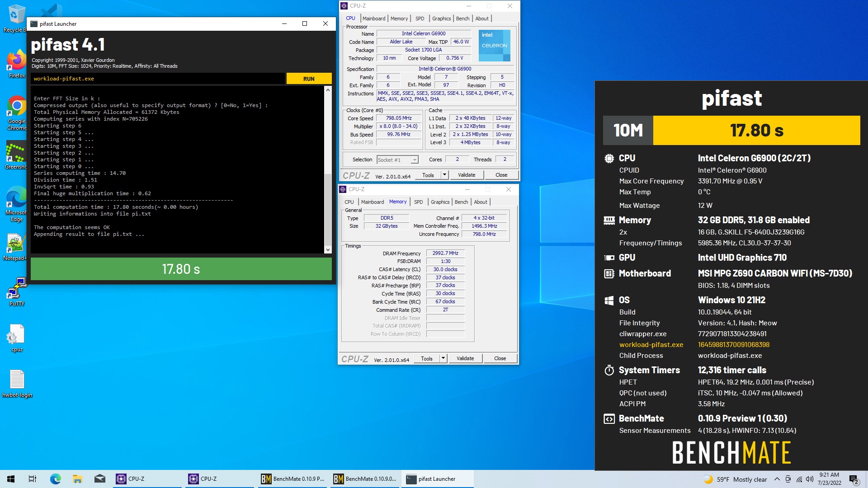Viewport: 868px width, 488px height.
Task: Open SPD tab in bottom CPU-Z window
Action: 419,202
